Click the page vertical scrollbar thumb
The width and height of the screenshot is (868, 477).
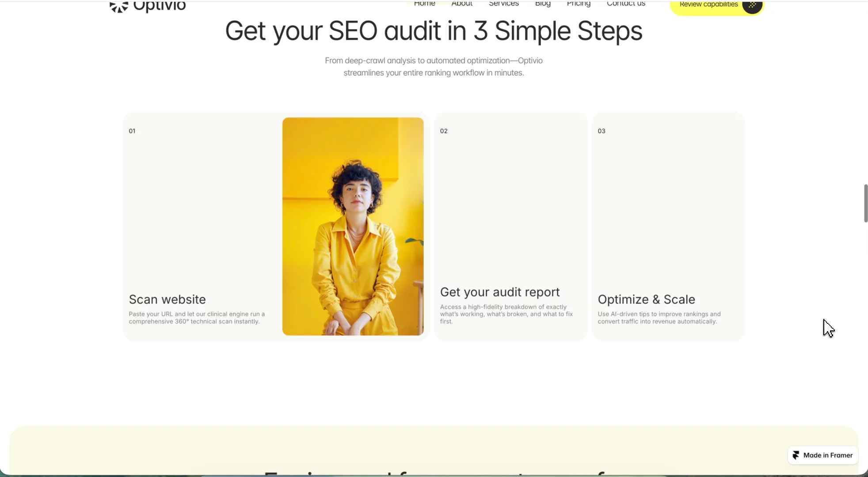coord(866,203)
